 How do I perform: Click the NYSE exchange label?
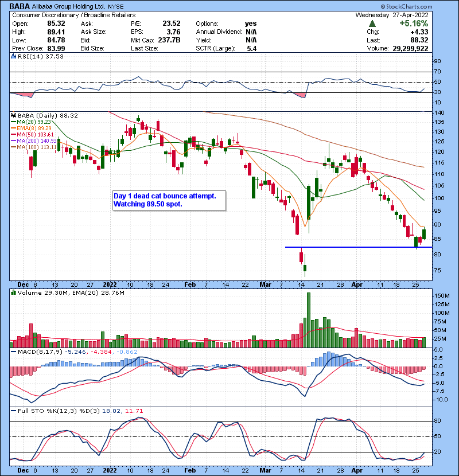pos(116,7)
